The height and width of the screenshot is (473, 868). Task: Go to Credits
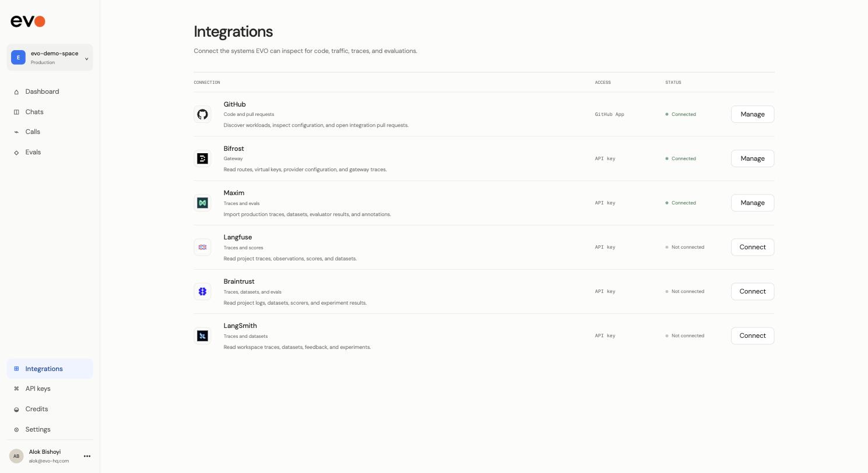pyautogui.click(x=50, y=409)
